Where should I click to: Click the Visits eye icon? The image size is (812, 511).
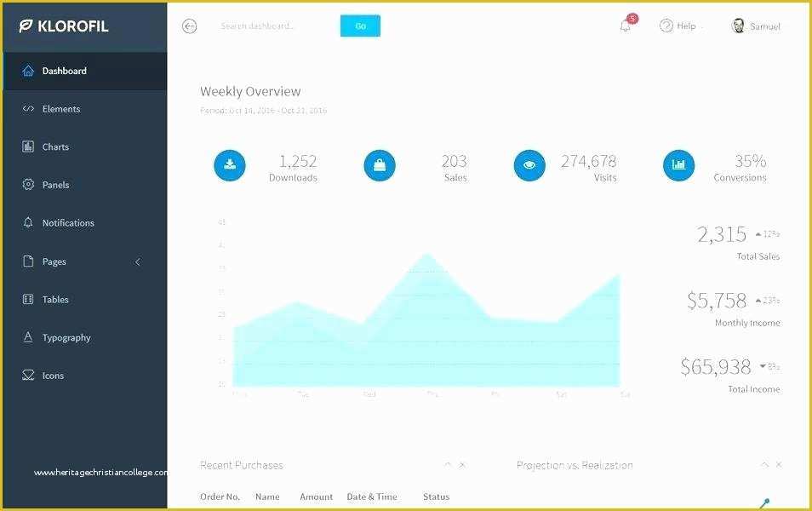pos(529,165)
